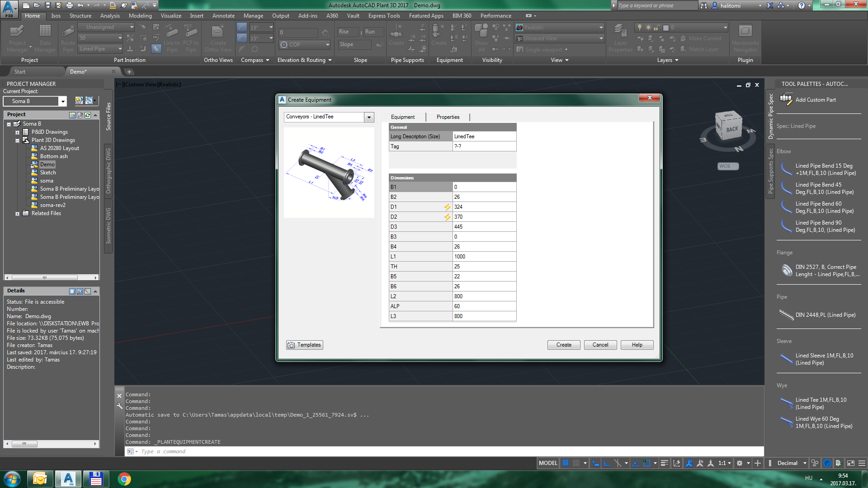Image resolution: width=868 pixels, height=488 pixels.
Task: Click the ViewCube BACK face
Action: 731,129
